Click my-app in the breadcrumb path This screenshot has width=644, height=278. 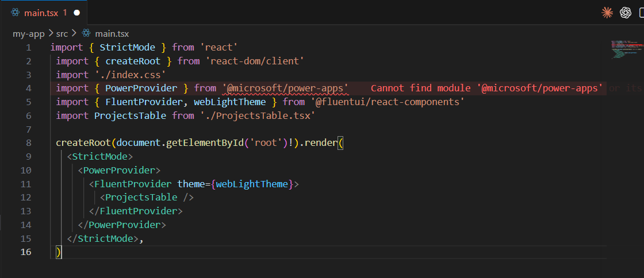tap(28, 34)
